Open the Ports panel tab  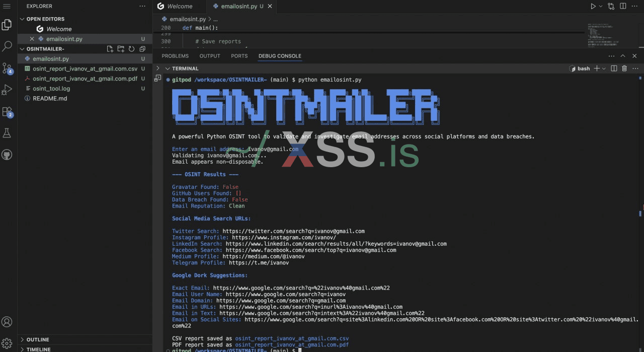239,56
